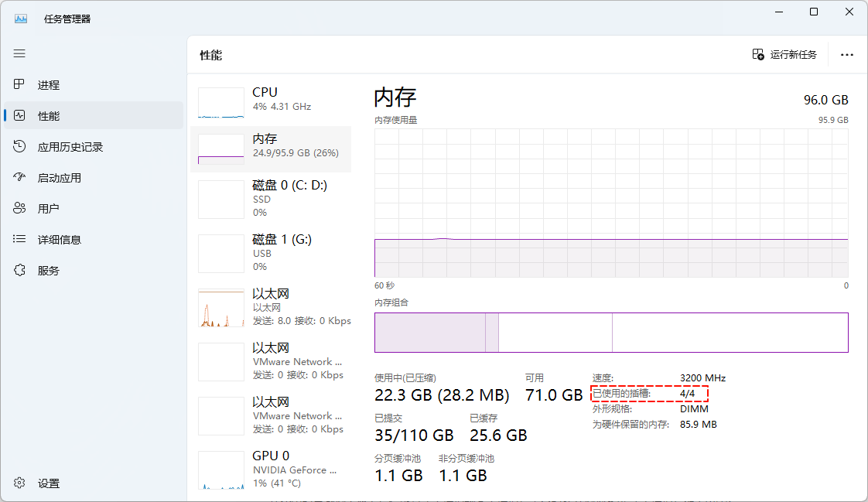Screen dimensions: 868x502
Task: Select the 内存 memory entry in list
Action: tap(271, 145)
